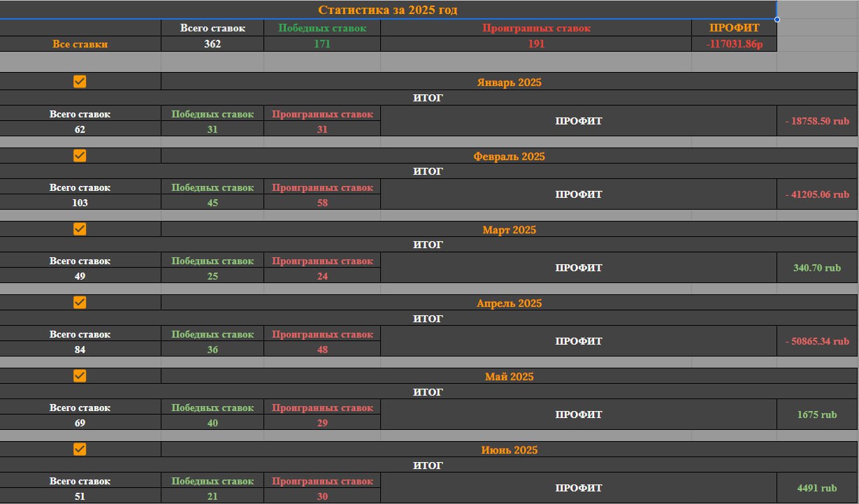This screenshot has height=504, width=859.
Task: Uncheck the Апрель 2025 checkbox
Action: [80, 302]
